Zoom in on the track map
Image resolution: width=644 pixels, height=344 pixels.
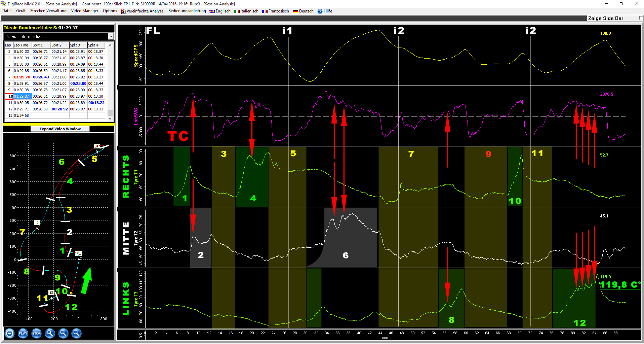pyautogui.click(x=50, y=333)
